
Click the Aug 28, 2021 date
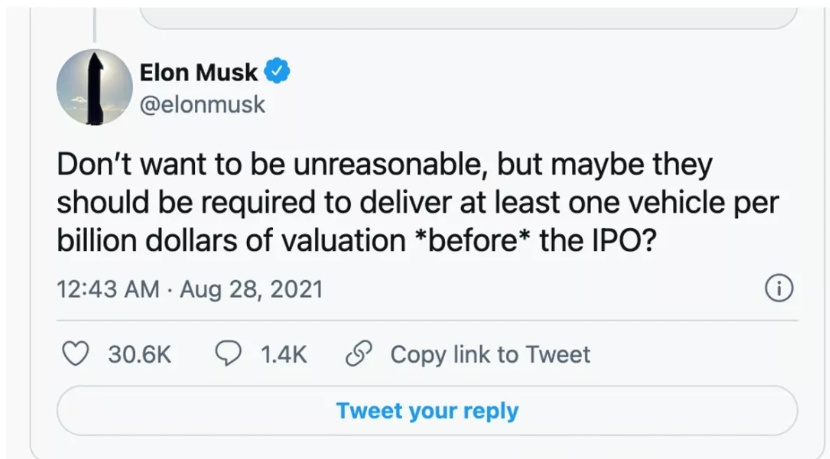click(x=252, y=289)
